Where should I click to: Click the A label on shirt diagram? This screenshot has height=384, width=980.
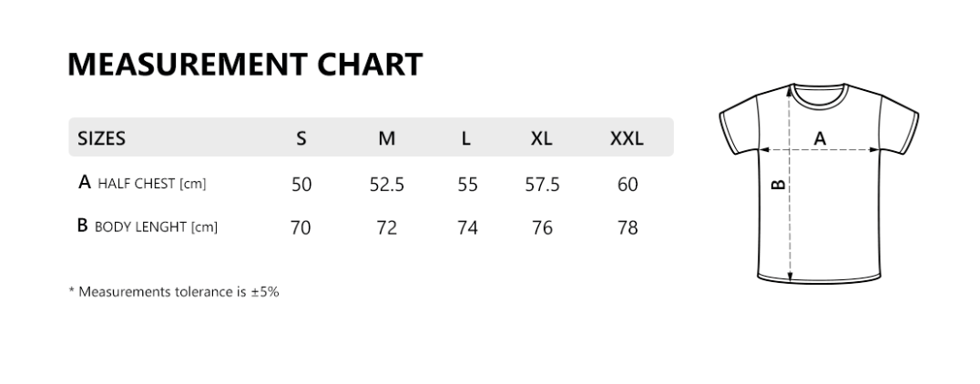820,138
